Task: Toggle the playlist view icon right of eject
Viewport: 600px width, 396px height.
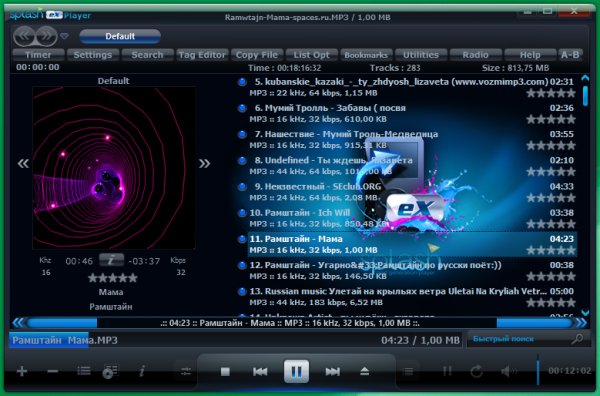Action: point(408,371)
